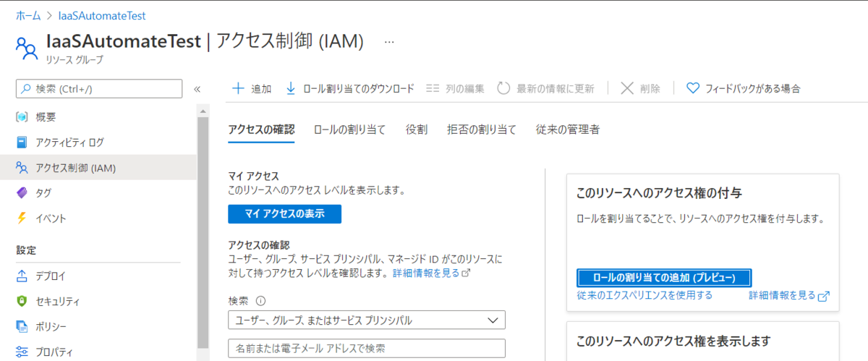Image resolution: width=868 pixels, height=361 pixels.
Task: Go to ホーム breadcrumb link
Action: [27, 15]
